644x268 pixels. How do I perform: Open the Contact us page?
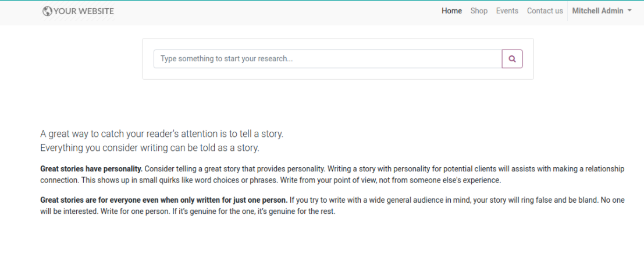[545, 11]
